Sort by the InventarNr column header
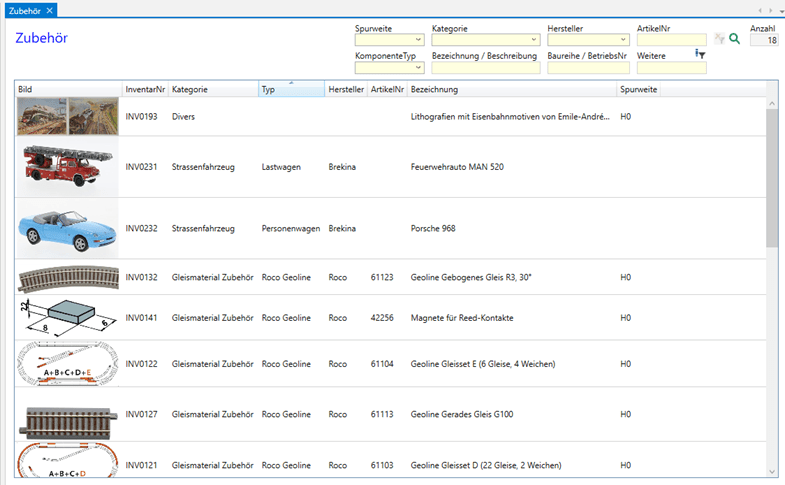The image size is (785, 485). tap(145, 90)
